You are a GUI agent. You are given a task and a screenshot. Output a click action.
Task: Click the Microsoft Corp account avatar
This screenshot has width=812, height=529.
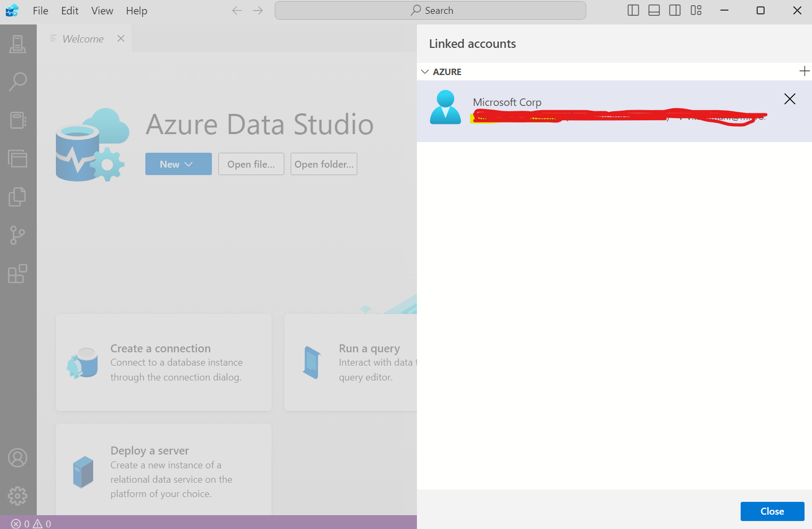(x=445, y=108)
